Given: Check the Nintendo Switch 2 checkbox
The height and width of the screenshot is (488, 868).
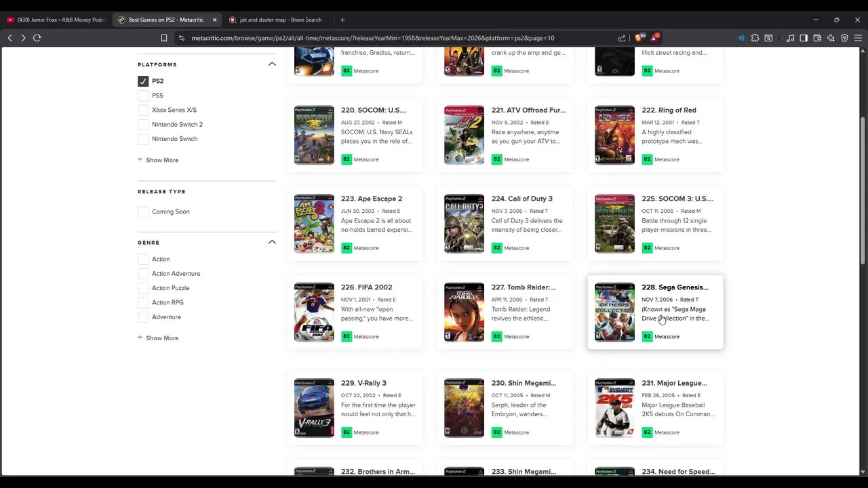Looking at the screenshot, I should click(143, 125).
